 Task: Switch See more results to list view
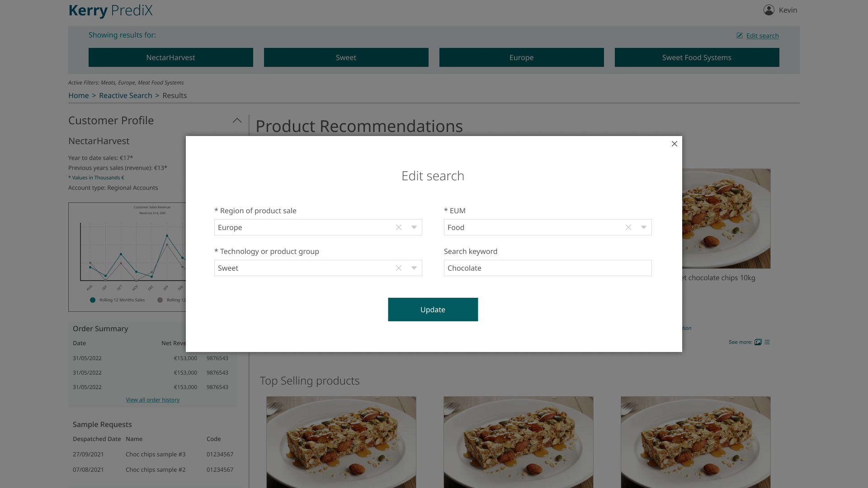[x=767, y=342]
